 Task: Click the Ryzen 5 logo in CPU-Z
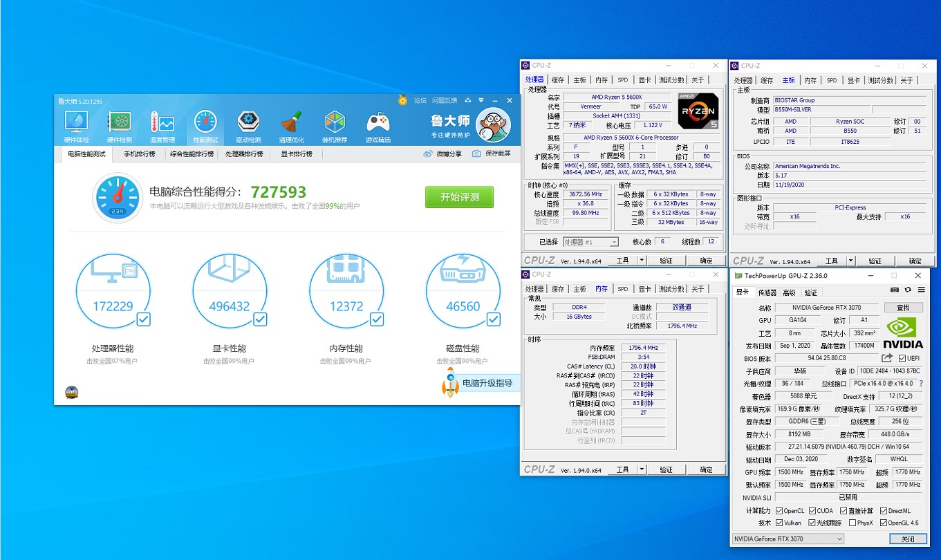click(x=698, y=111)
